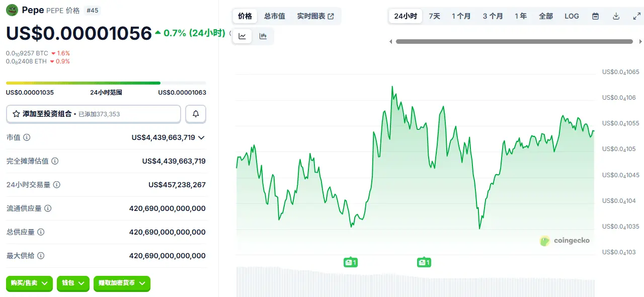The width and height of the screenshot is (644, 297).
Task: Select the 3个月 time range
Action: pos(493,16)
